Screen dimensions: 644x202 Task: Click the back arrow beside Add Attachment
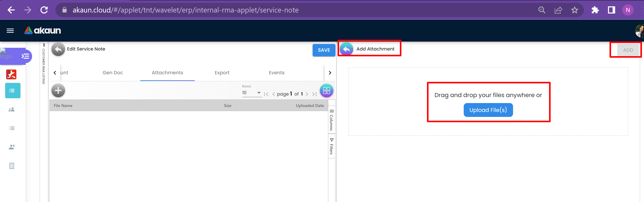[346, 49]
